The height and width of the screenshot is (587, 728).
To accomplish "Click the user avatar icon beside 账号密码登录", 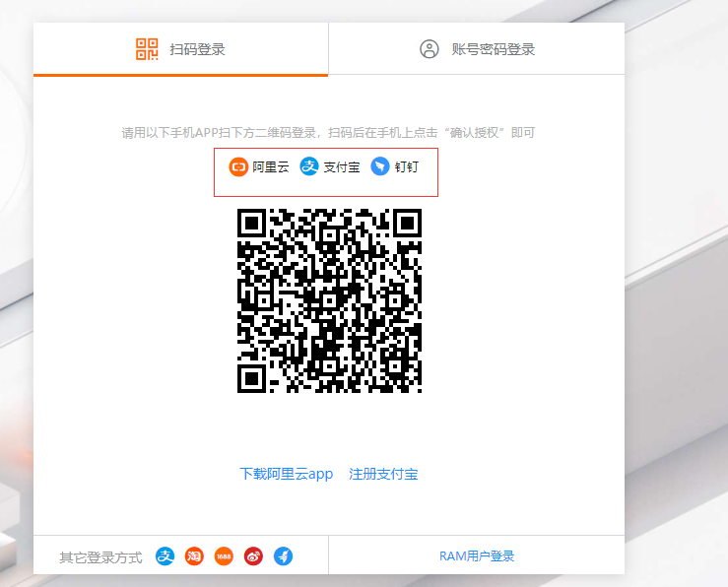I will (430, 48).
